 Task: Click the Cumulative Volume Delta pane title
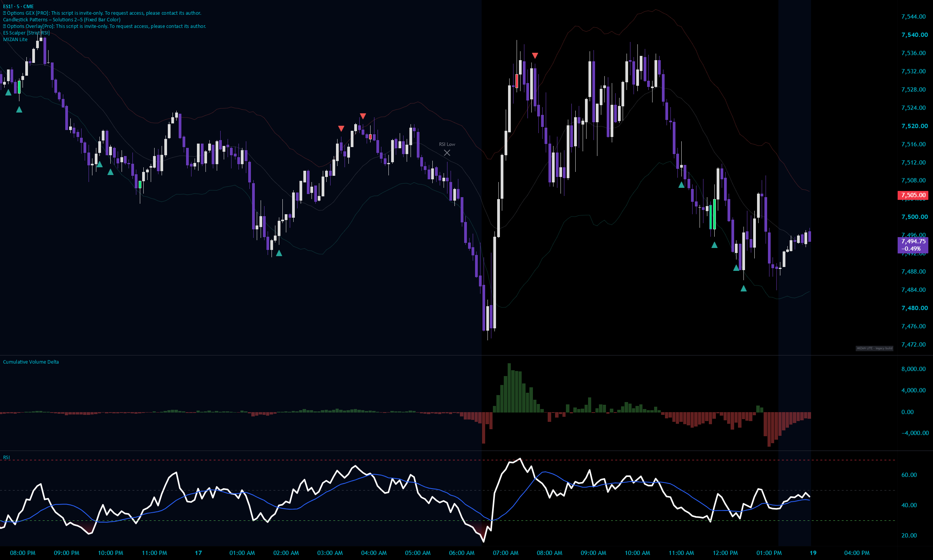tap(31, 362)
